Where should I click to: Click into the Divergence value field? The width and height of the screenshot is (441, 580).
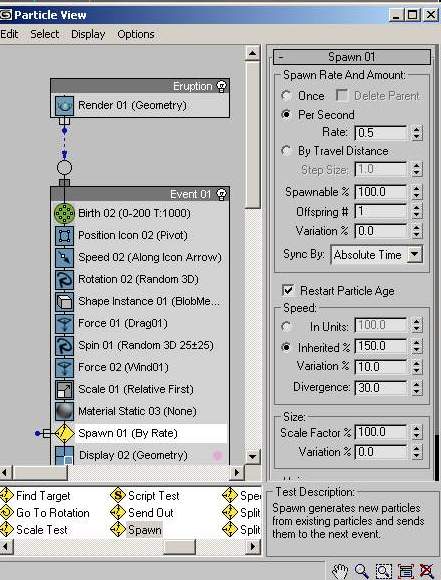pos(380,388)
